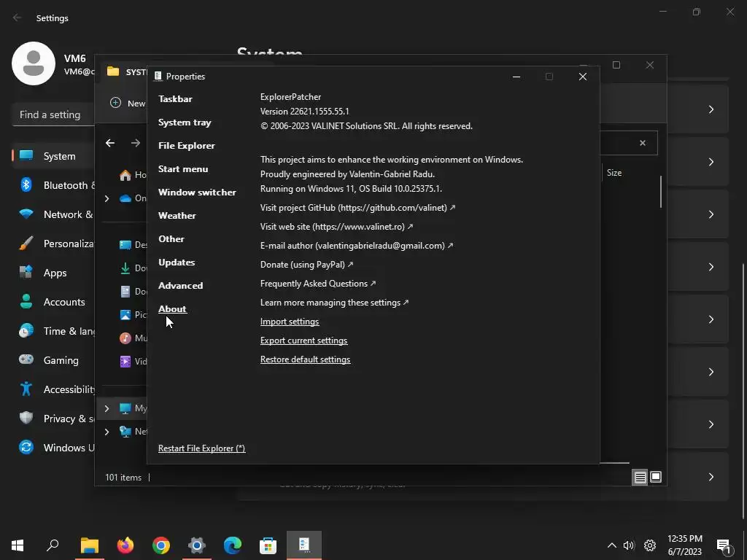Image resolution: width=747 pixels, height=560 pixels.
Task: Open Windows Update in Settings sidebar
Action: click(53, 448)
